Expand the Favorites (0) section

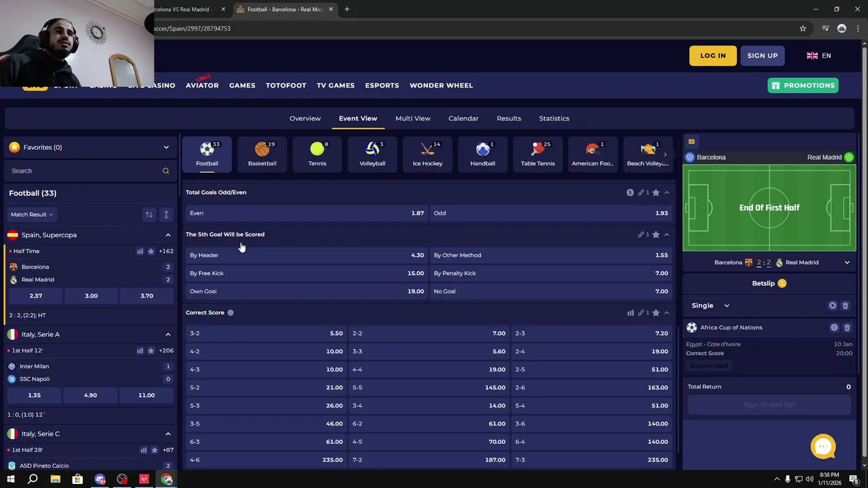(x=166, y=147)
